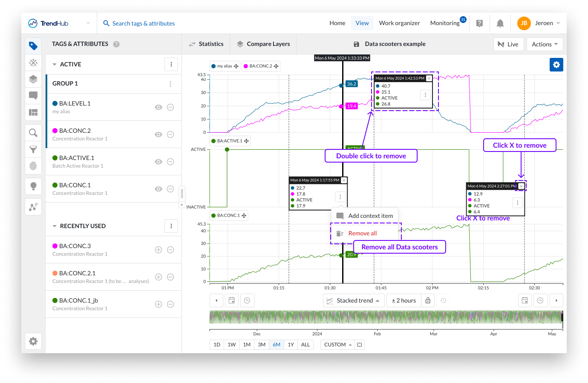Click the help question mark icon
This screenshot has height=383, width=588.
tap(479, 23)
